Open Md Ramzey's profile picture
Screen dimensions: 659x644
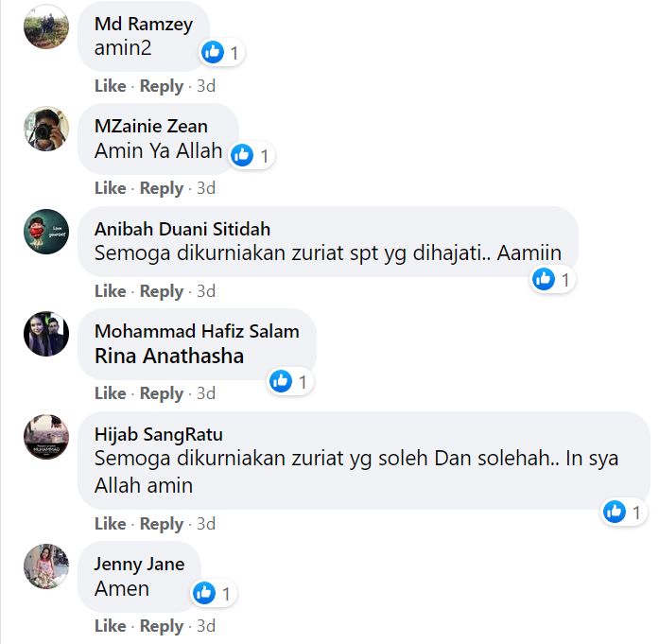(45, 26)
